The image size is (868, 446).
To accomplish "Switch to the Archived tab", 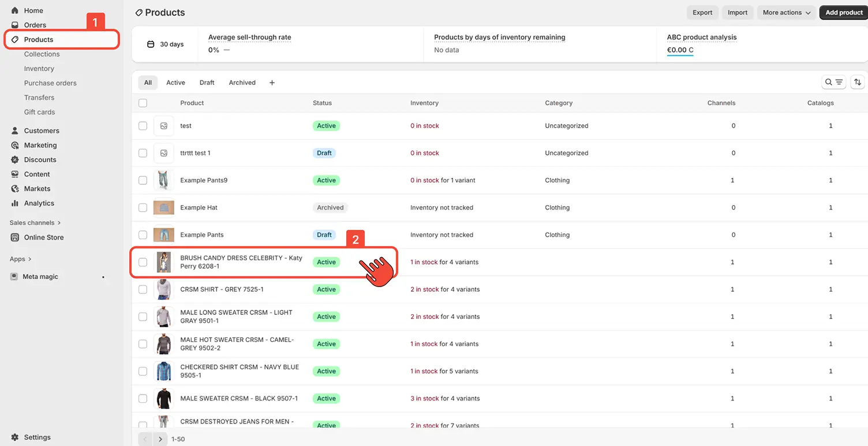I will 242,83.
